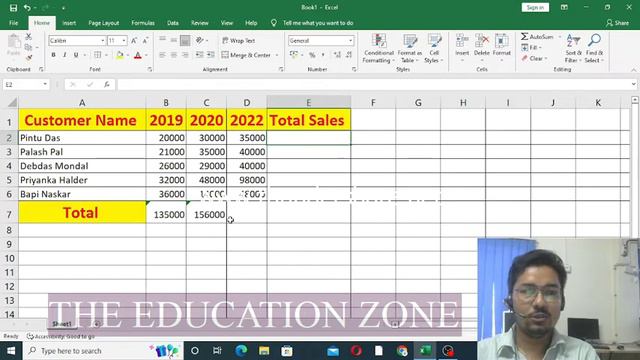Toggle Bold formatting

pyautogui.click(x=53, y=55)
